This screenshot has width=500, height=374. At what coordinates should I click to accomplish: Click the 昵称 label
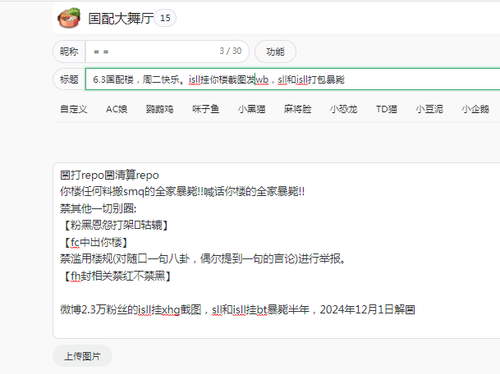pyautogui.click(x=69, y=52)
